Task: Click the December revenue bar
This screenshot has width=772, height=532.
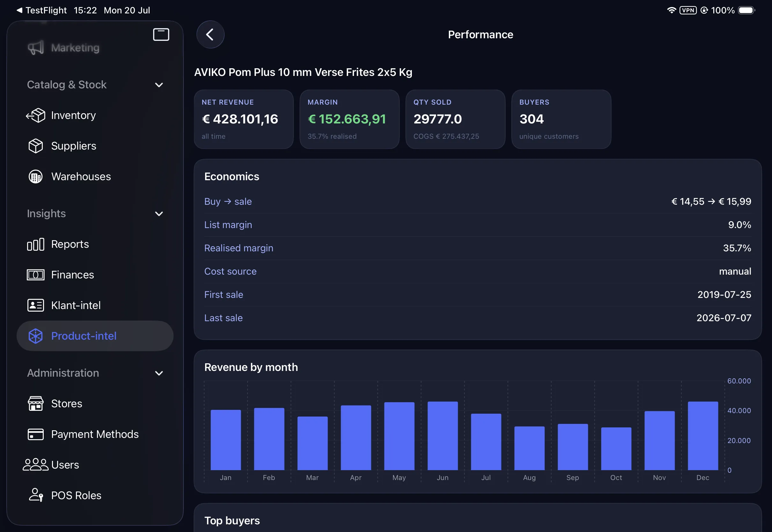Action: pos(703,436)
